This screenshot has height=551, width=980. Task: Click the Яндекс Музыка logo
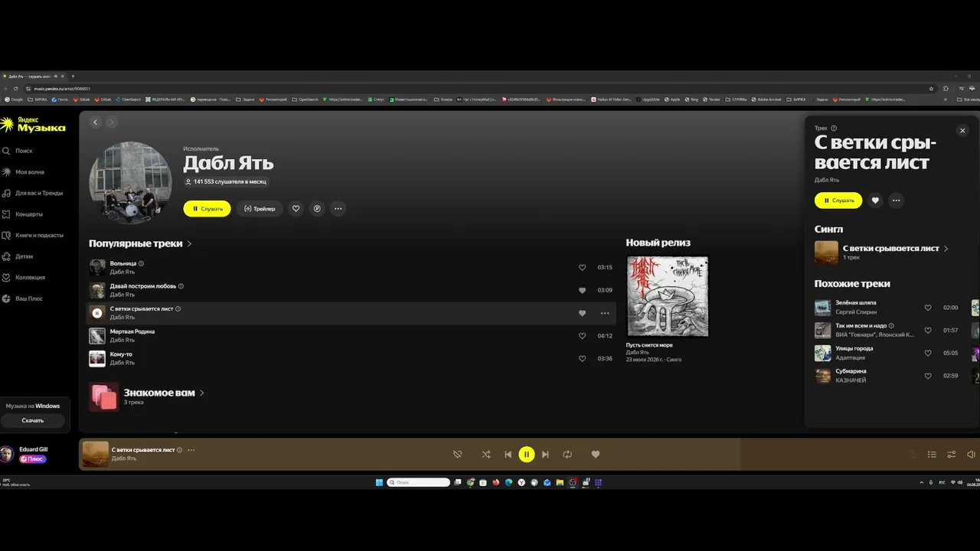tap(33, 125)
